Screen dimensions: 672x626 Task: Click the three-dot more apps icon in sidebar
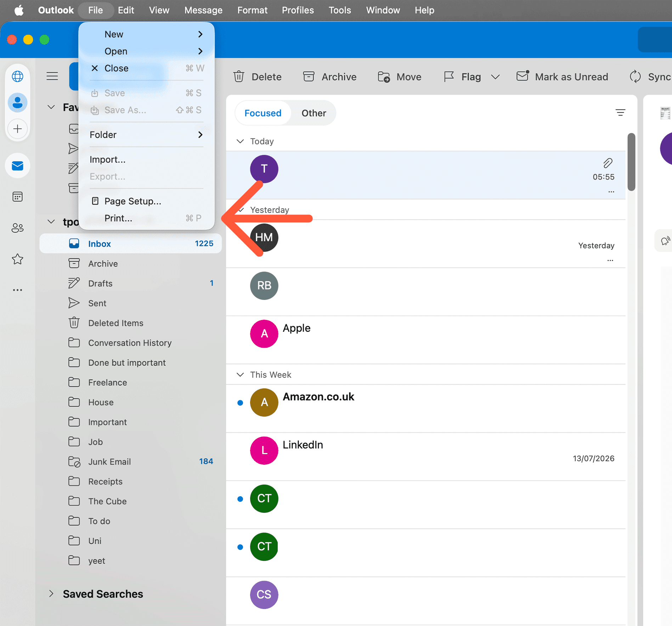[x=17, y=290]
